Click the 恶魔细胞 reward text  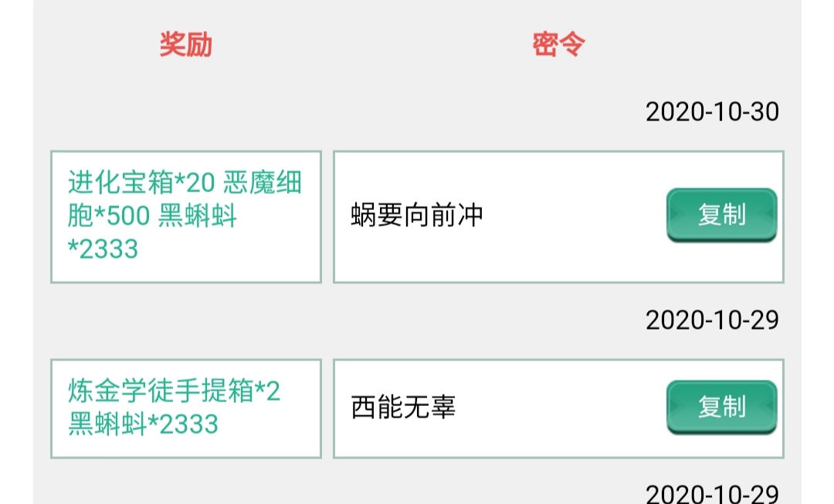[263, 184]
